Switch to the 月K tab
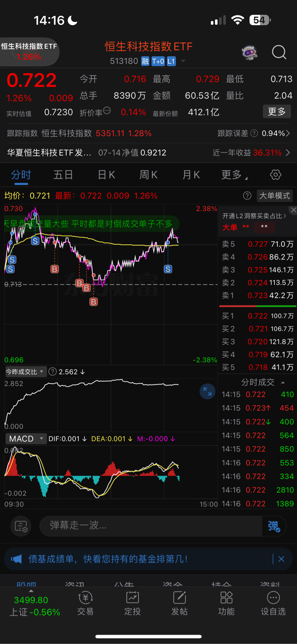Screen dimensions: 297x644 (x=191, y=175)
